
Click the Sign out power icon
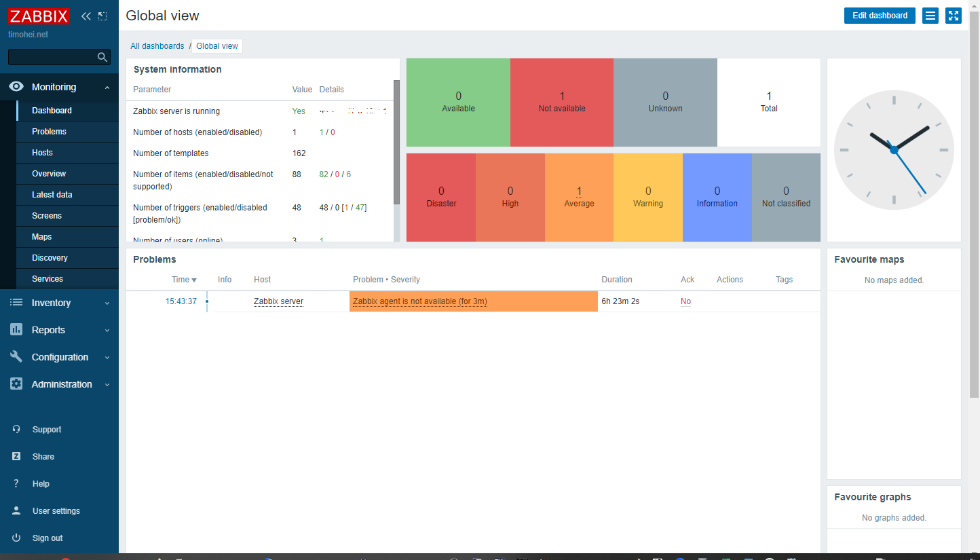click(16, 538)
